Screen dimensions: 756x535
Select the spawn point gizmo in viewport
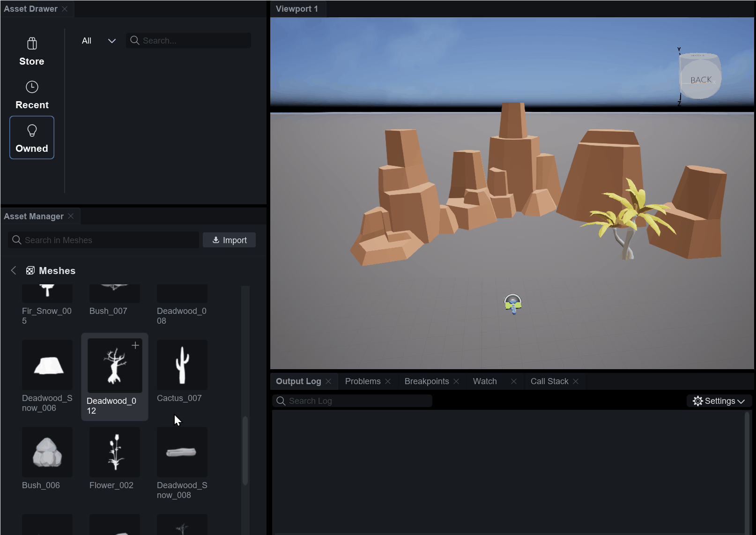[513, 304]
